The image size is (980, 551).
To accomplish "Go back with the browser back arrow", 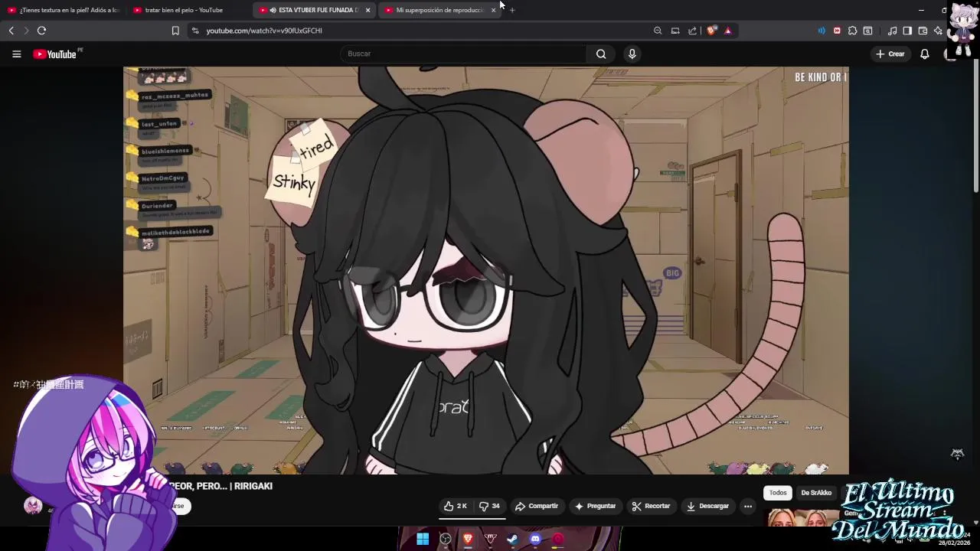I will pos(11,31).
